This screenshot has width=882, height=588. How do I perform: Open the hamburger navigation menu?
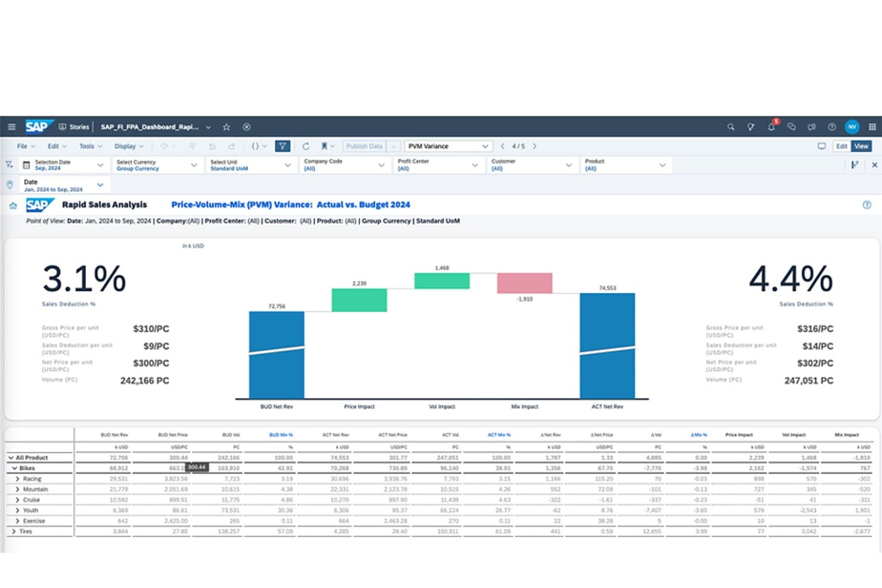[11, 127]
